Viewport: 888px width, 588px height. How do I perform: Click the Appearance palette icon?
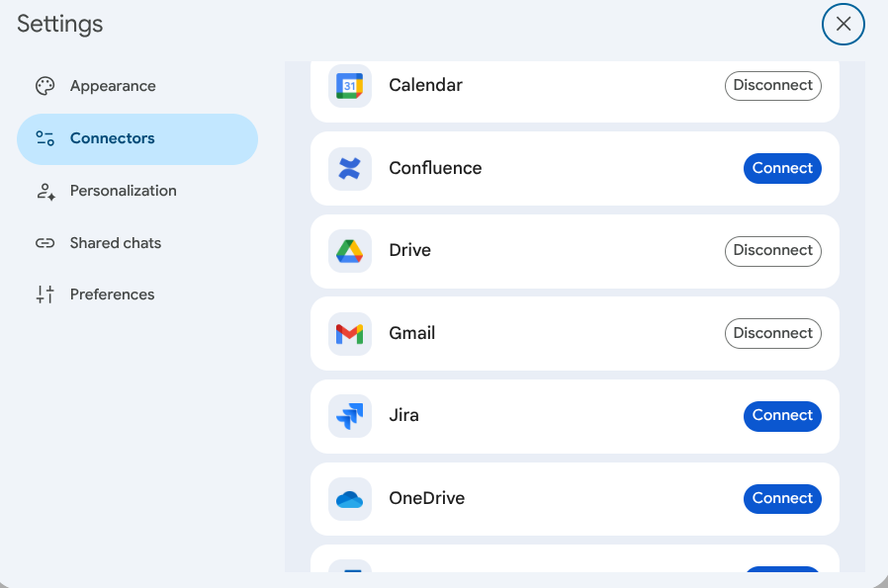(x=44, y=86)
